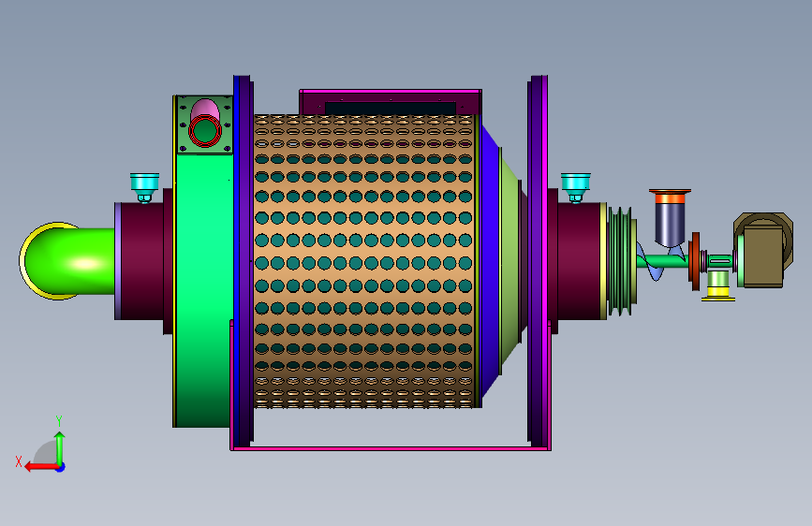812x526 pixels.
Task: Select the large green fan housing
Action: pyautogui.click(x=203, y=290)
